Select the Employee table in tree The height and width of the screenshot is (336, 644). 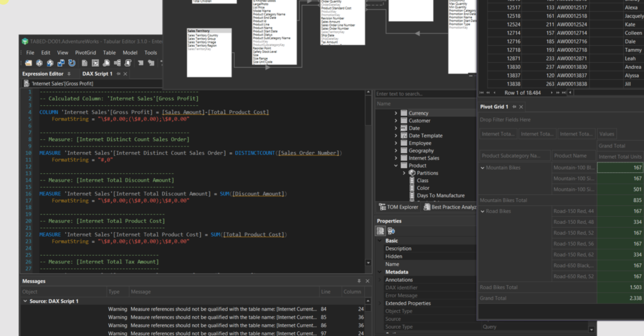click(x=420, y=143)
